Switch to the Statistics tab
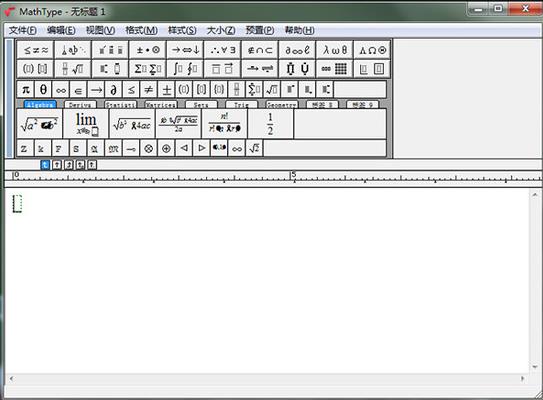Viewport: 543px width, 400px height. [121, 105]
